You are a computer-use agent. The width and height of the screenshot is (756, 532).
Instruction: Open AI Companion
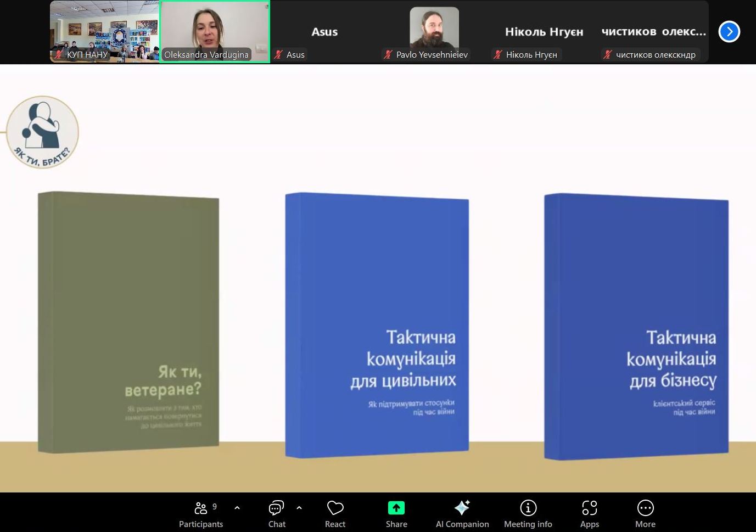(462, 514)
